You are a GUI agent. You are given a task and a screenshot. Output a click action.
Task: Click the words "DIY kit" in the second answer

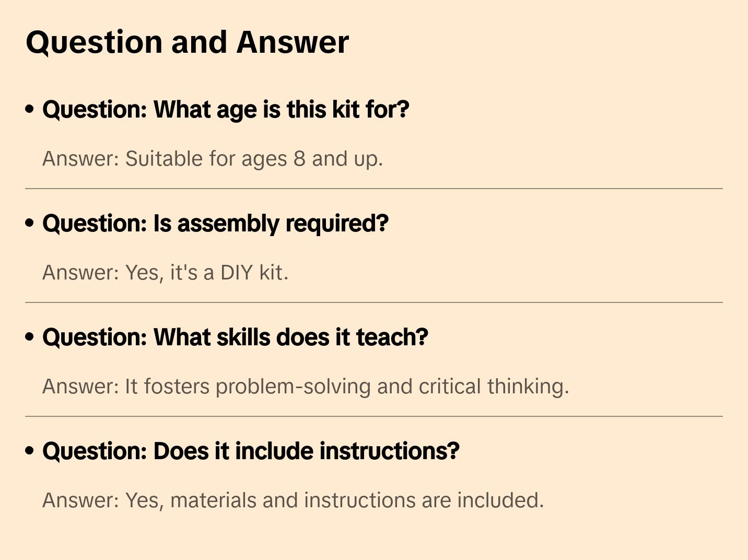[x=254, y=273]
